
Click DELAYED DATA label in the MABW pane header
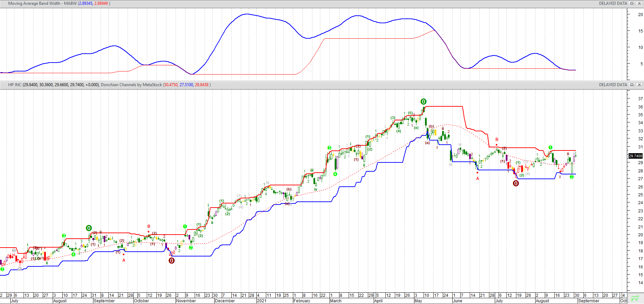(613, 3)
